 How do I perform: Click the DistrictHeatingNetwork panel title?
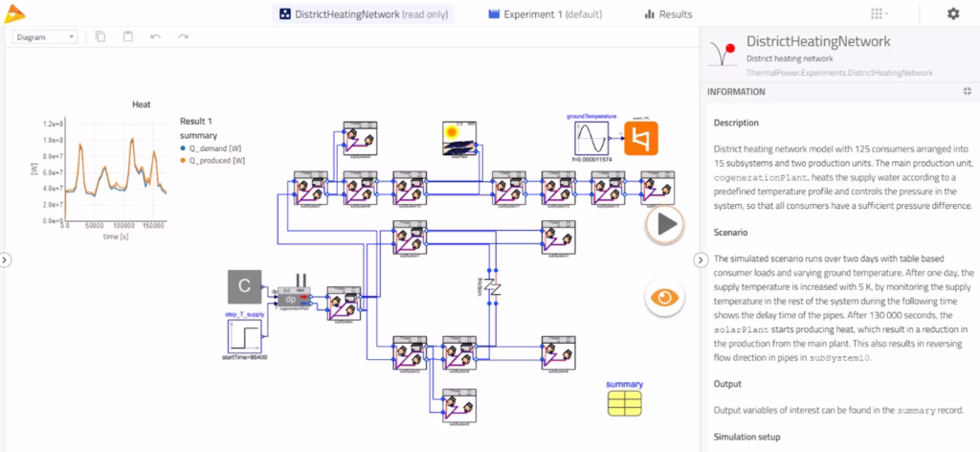click(818, 42)
